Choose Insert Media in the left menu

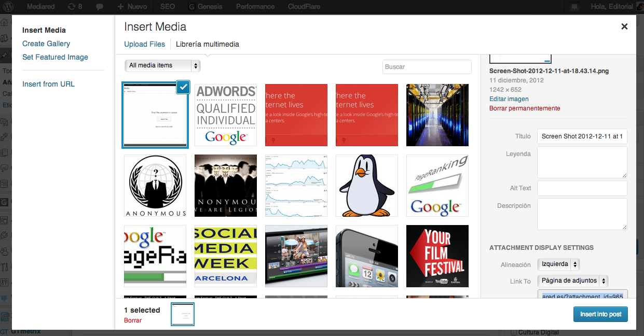point(44,30)
